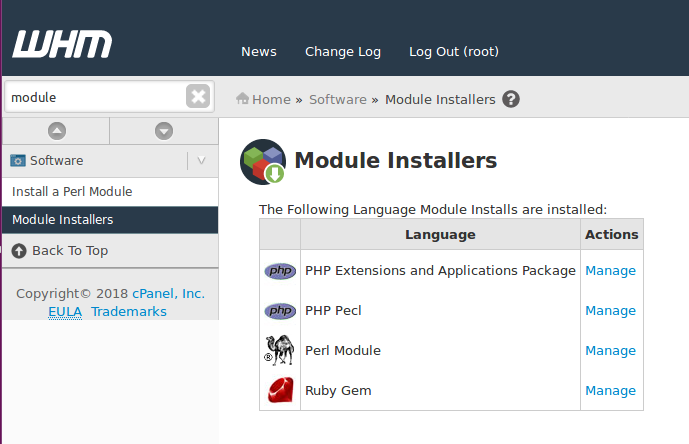Screen dimensions: 689x444
Task: Click the PHP Pecl row text
Action: tap(333, 311)
